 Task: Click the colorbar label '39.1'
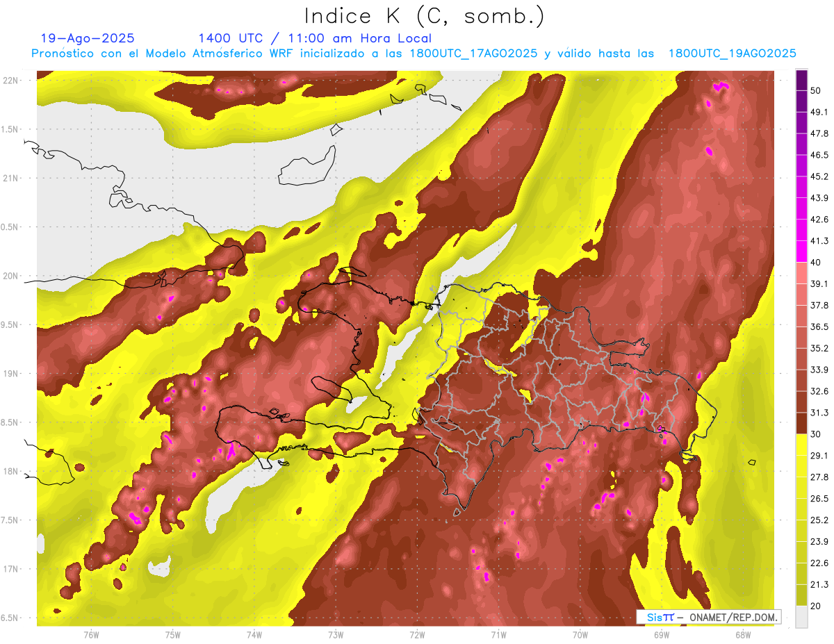click(x=819, y=283)
